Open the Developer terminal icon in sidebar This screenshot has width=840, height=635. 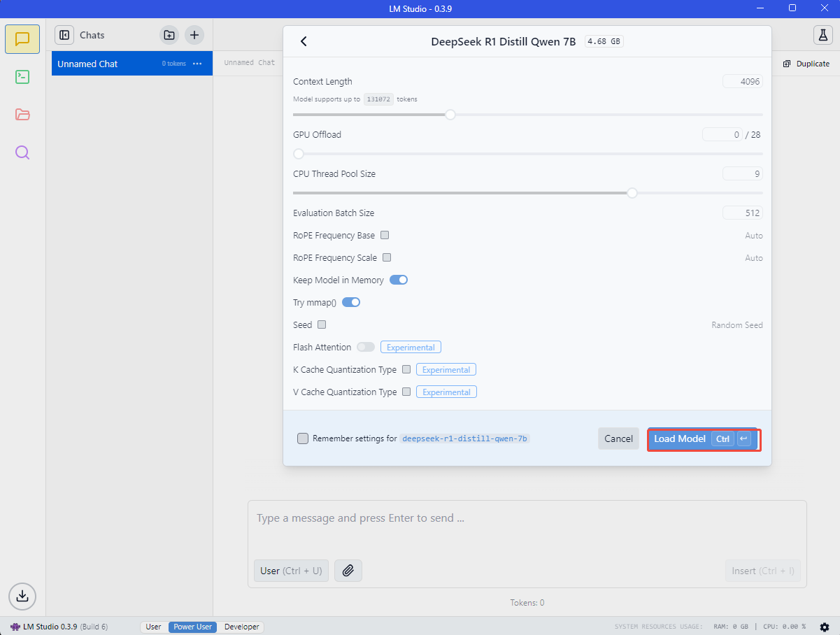point(22,77)
